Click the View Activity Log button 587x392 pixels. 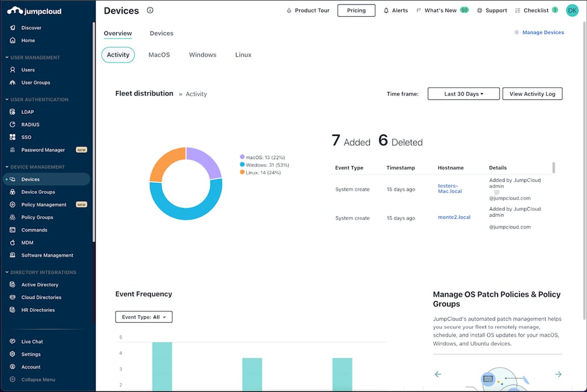coord(532,93)
